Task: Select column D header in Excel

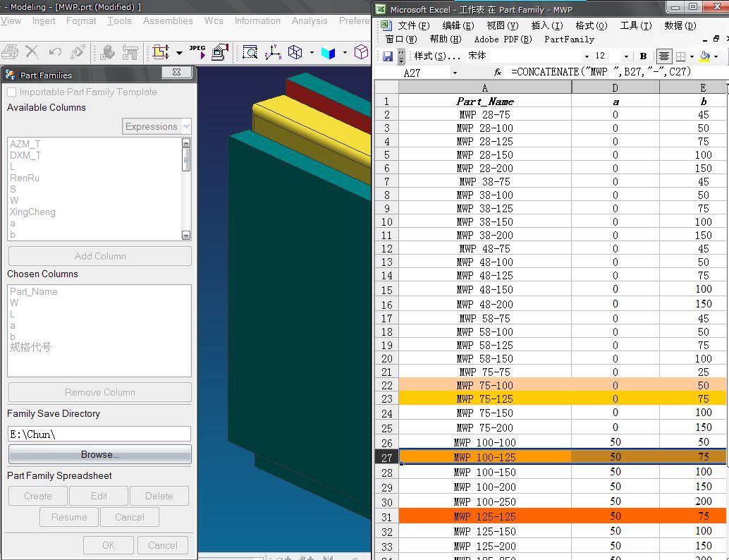Action: pos(615,88)
